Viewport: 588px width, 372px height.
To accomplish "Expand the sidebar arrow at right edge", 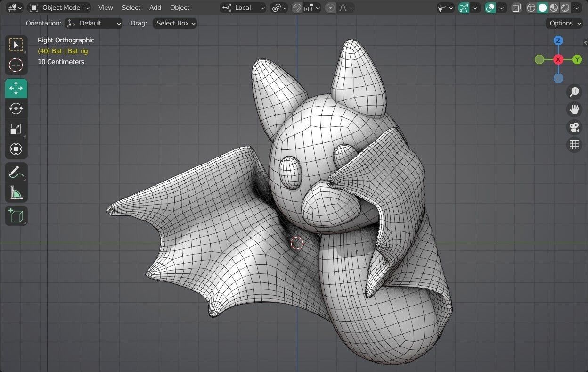I will 585,43.
